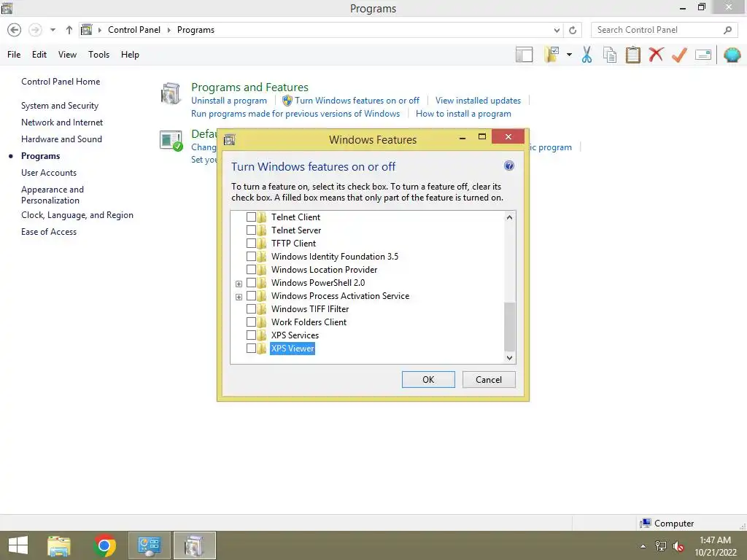Click the Back navigation arrow
Viewport: 747px width, 560px height.
15,30
